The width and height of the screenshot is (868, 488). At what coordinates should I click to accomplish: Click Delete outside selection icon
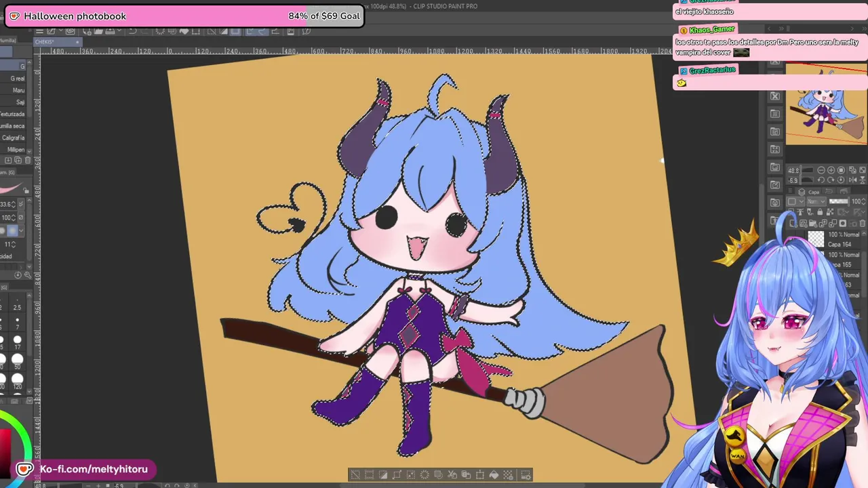tap(439, 475)
